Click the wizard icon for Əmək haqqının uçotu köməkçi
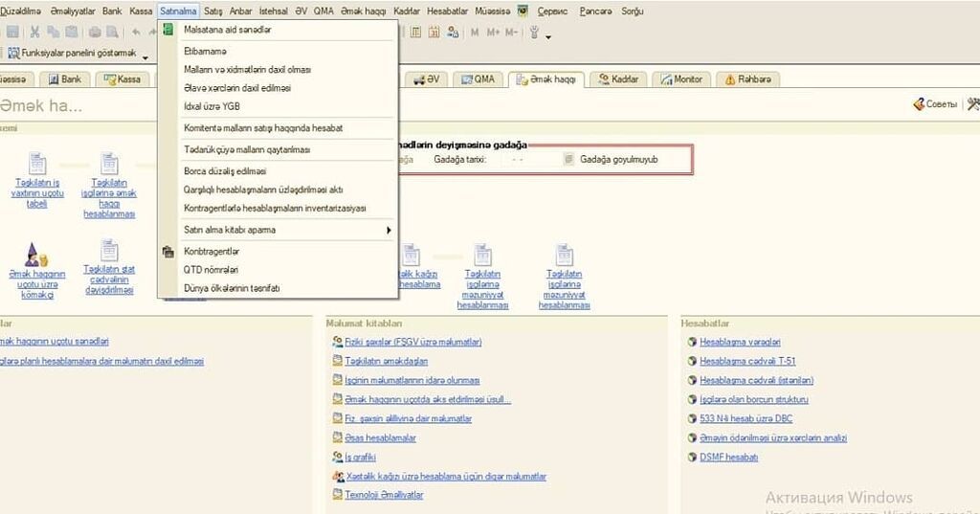 tap(35, 256)
